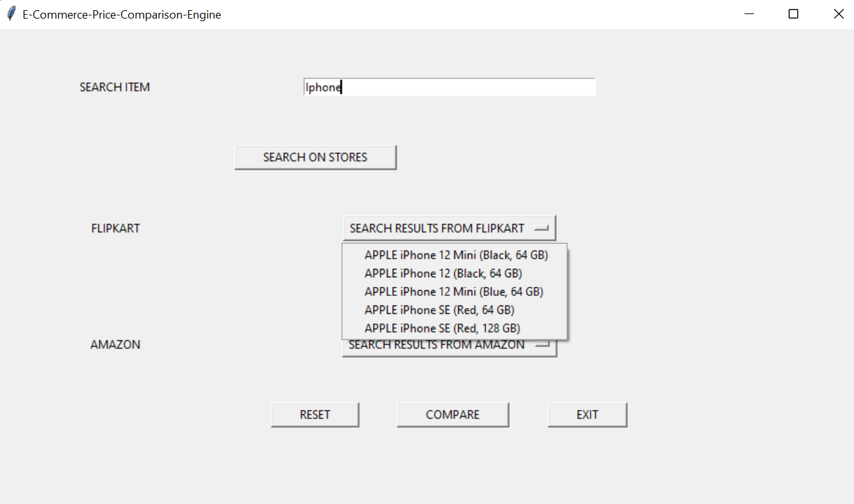Screen dimensions: 854x504
Task: Choose APPLE iPhone 12 Mini (Blue, 64 GB)
Action: [455, 291]
